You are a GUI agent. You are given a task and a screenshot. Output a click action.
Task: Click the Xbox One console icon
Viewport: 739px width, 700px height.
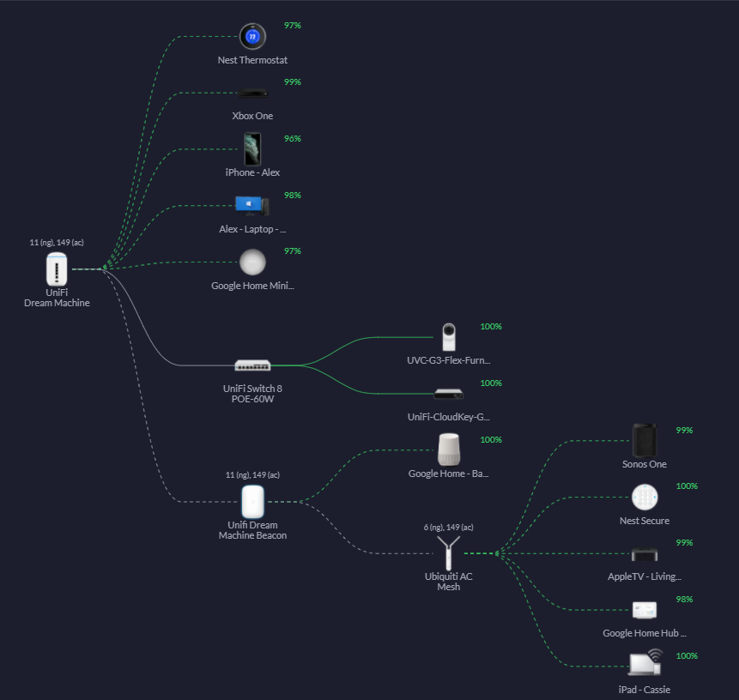(252, 94)
